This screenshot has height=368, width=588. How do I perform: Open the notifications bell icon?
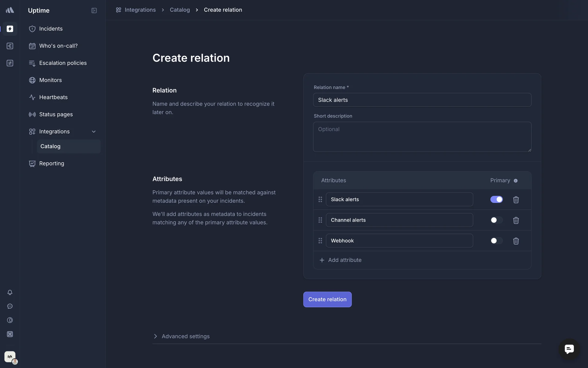tap(10, 293)
